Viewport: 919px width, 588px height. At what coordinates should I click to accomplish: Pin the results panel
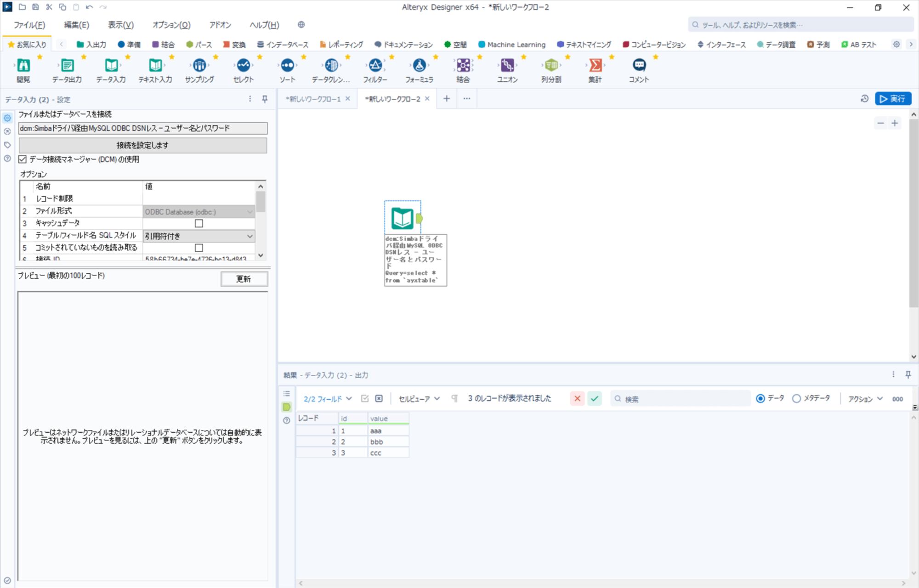pyautogui.click(x=908, y=375)
